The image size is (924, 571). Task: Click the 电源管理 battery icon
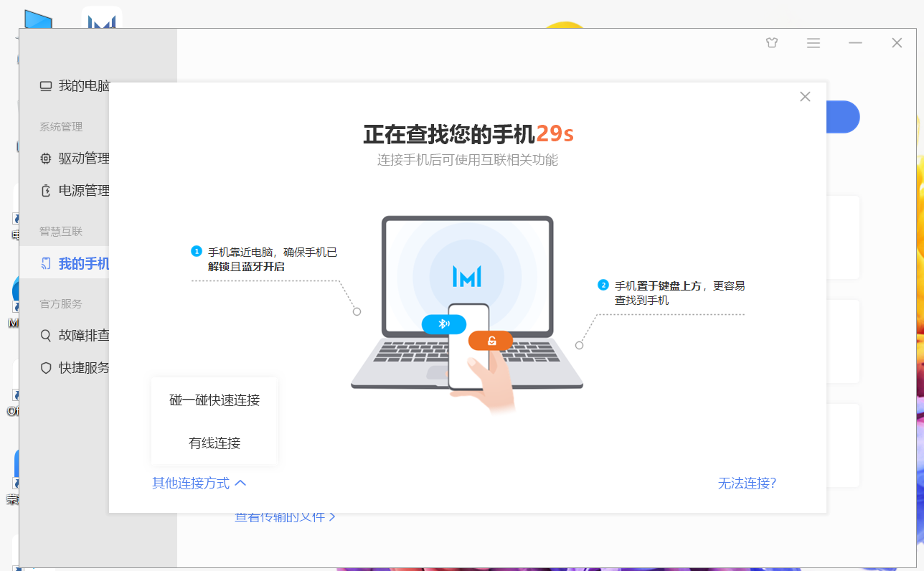(x=46, y=191)
